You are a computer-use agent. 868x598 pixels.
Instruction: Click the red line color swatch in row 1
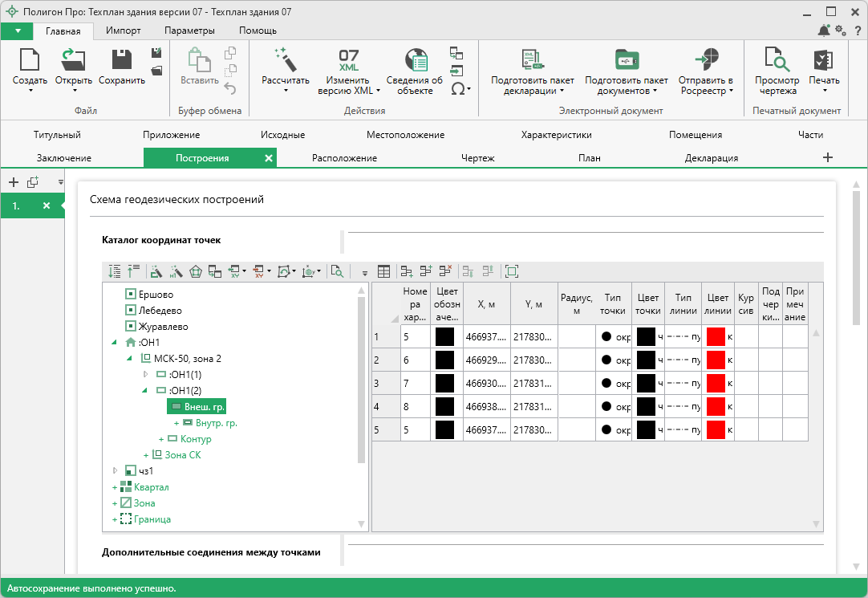point(716,337)
